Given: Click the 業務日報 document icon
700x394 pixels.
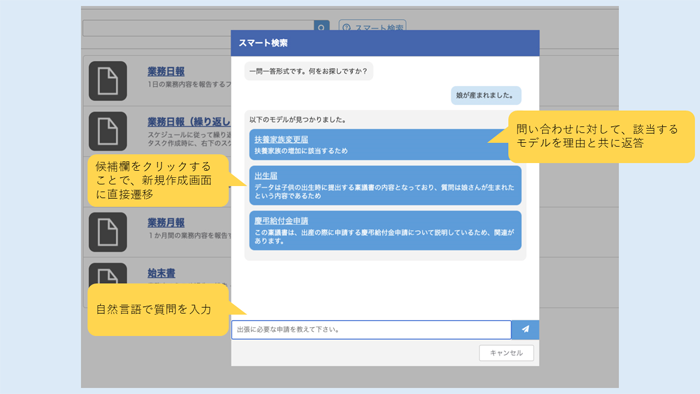Looking at the screenshot, I should coord(108,81).
